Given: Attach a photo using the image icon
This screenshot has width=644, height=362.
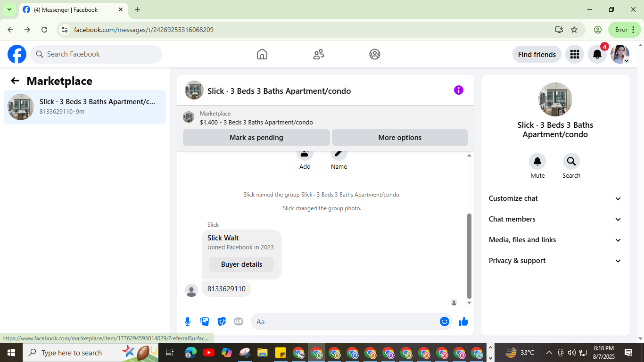Looking at the screenshot, I should click(205, 321).
